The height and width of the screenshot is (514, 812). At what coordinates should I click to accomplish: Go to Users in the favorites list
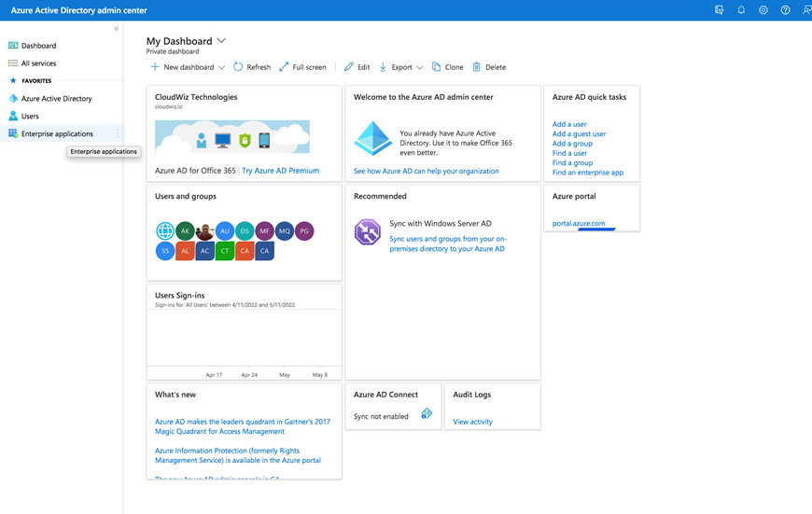tap(30, 117)
